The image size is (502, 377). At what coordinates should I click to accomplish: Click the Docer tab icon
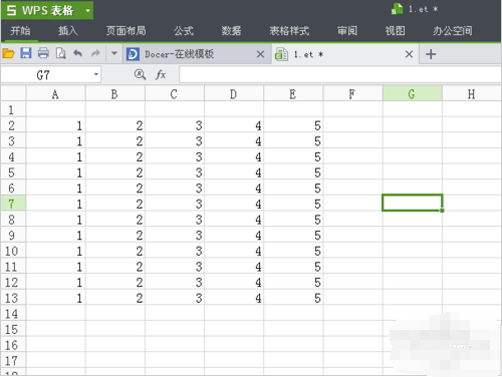pos(132,54)
